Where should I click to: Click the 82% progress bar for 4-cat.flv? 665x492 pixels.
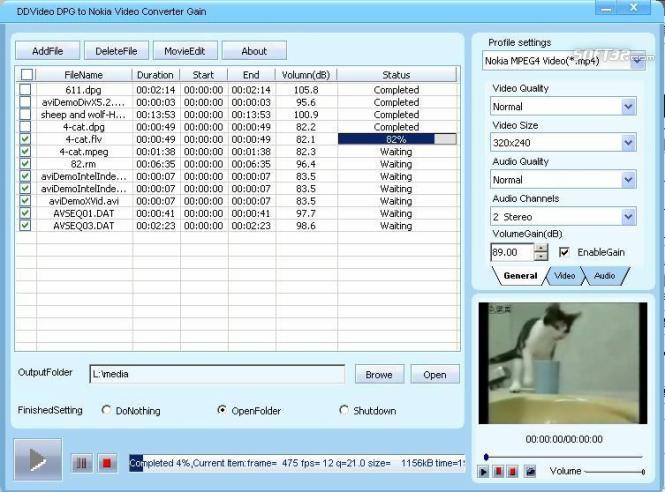397,139
